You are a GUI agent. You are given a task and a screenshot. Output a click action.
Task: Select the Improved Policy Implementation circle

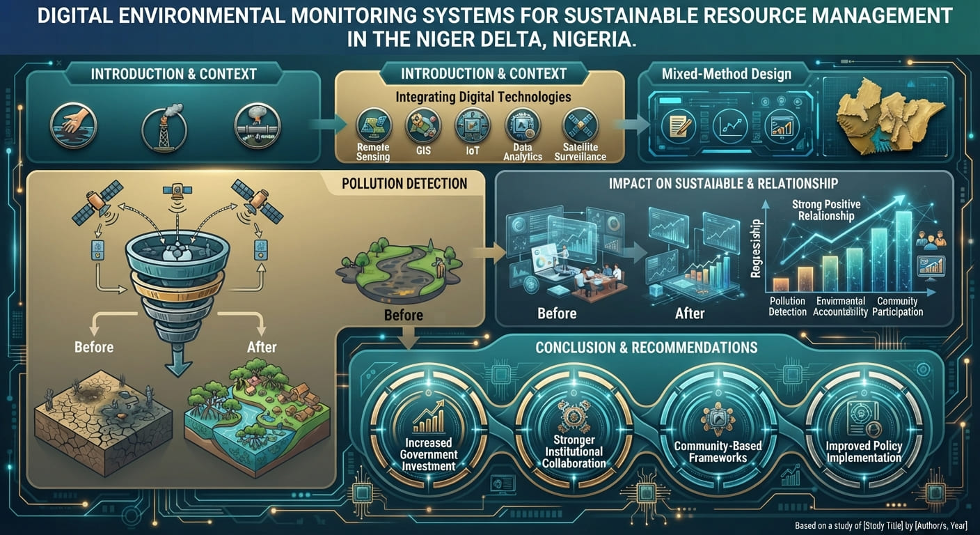(x=864, y=433)
